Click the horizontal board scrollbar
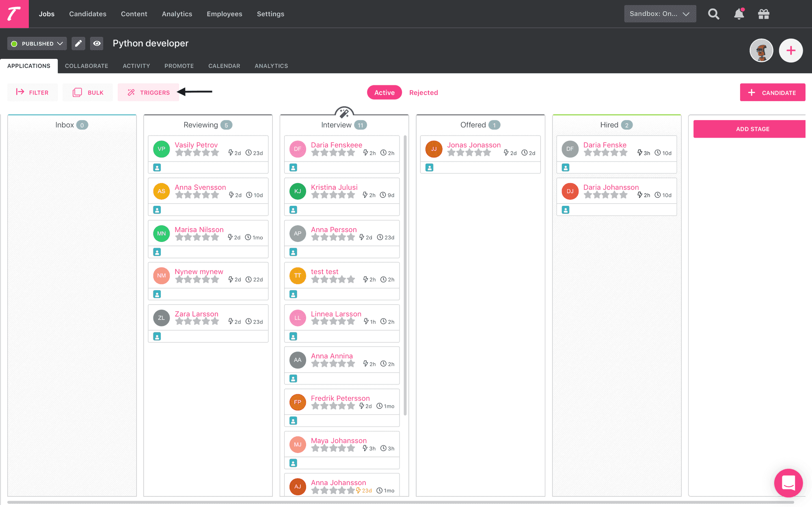Image resolution: width=812 pixels, height=507 pixels. [x=400, y=502]
